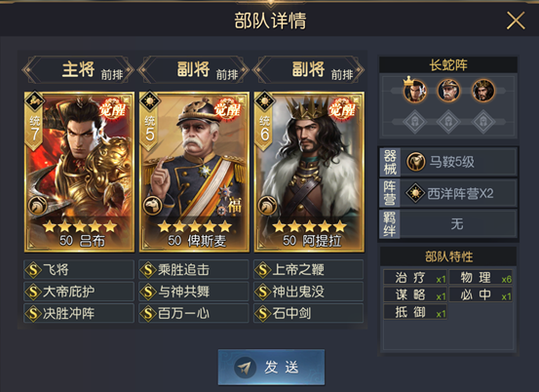Image resolution: width=539 pixels, height=392 pixels.
Task: Click the first empty back-row formation slot
Action: tap(415, 122)
